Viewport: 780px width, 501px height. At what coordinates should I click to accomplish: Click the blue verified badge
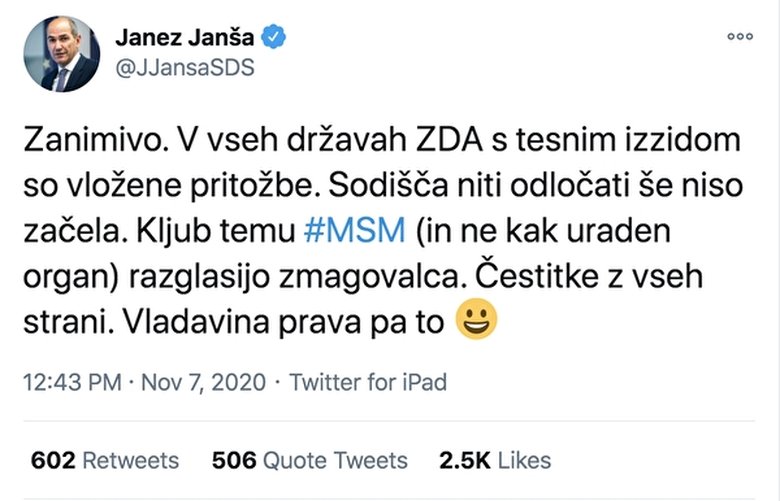pos(273,37)
